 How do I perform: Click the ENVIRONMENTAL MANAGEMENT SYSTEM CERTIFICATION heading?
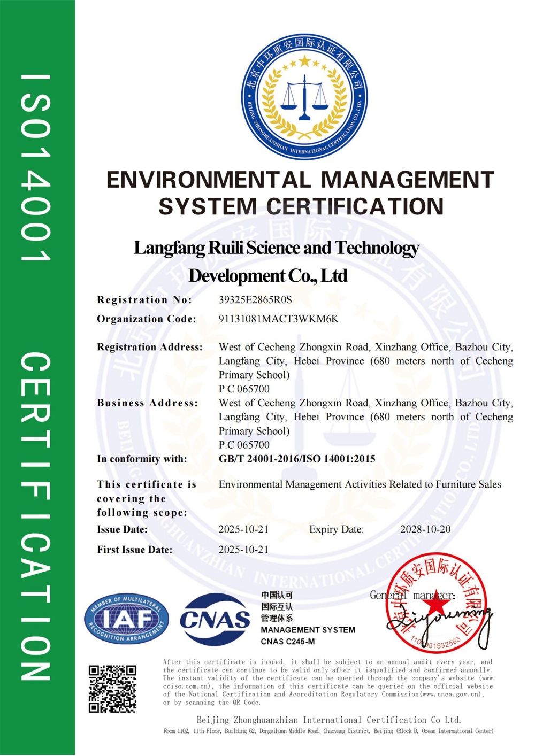tap(300, 193)
